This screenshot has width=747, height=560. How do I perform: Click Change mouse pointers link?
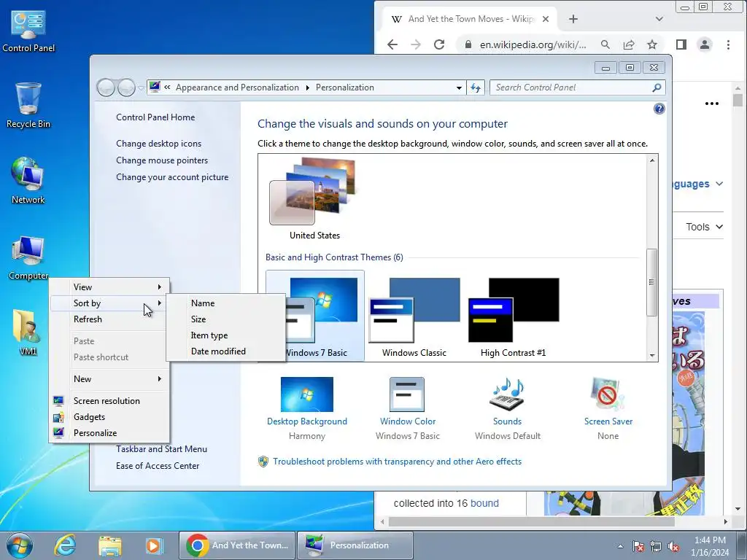coord(162,160)
